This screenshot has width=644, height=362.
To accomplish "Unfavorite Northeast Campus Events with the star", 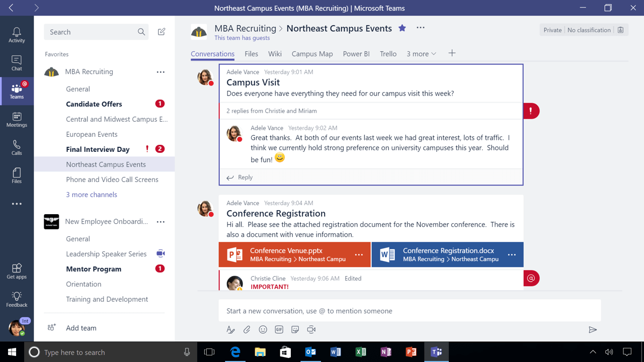I will tap(401, 29).
